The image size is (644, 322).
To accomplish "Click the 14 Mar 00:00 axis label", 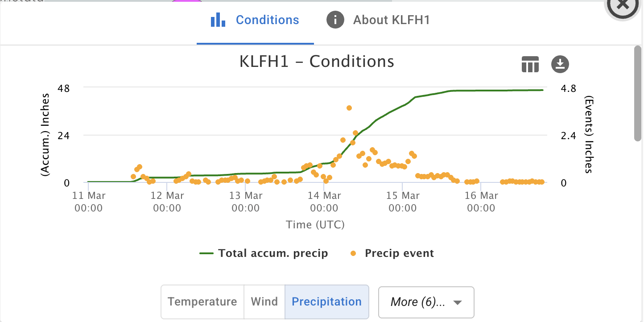I will (x=324, y=202).
